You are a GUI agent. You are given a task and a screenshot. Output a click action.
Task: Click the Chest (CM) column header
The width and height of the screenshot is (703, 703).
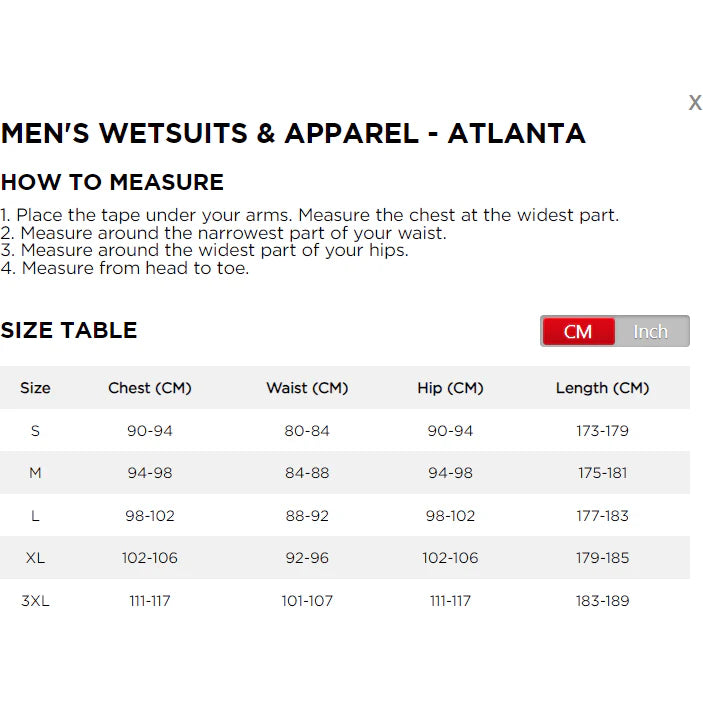[x=150, y=388]
